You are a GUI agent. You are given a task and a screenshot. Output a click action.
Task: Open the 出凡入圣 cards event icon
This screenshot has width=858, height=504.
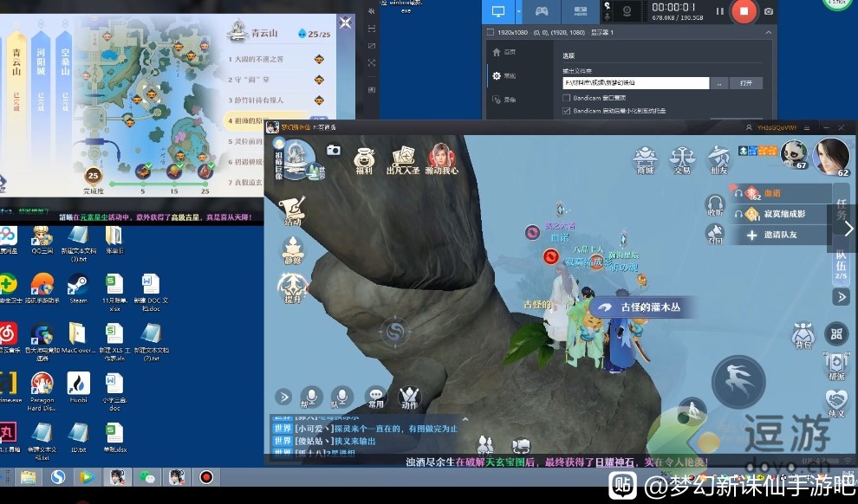pyautogui.click(x=403, y=161)
